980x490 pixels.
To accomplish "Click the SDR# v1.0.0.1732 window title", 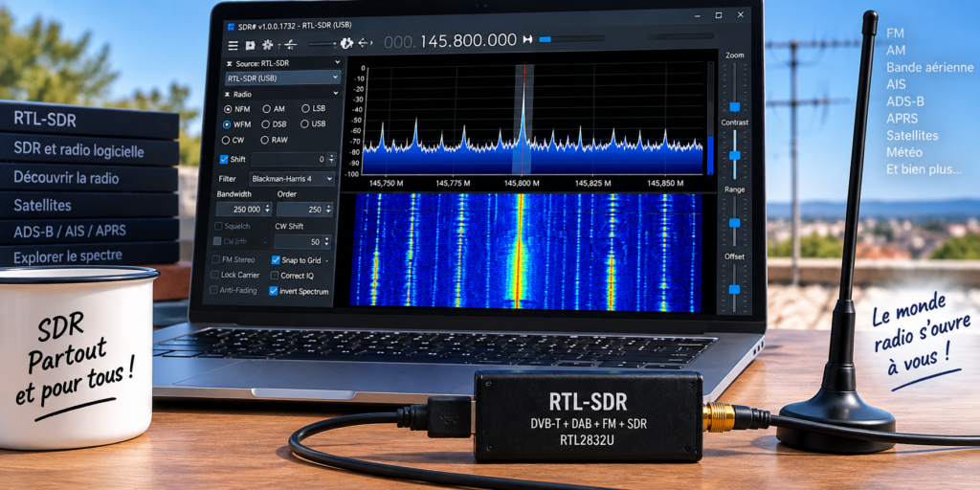I will 295,26.
